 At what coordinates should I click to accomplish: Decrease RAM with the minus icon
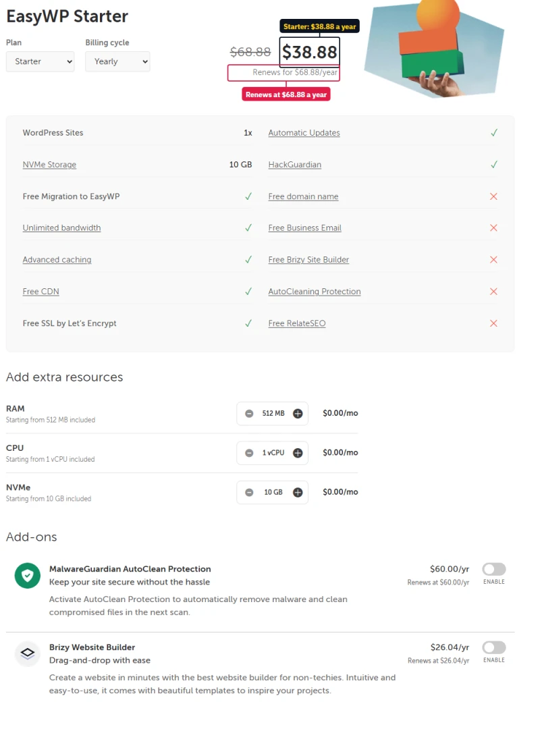(x=249, y=414)
